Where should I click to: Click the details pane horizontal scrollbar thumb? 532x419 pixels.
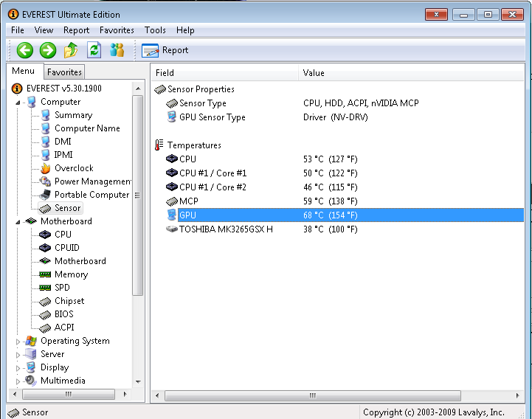point(313,395)
